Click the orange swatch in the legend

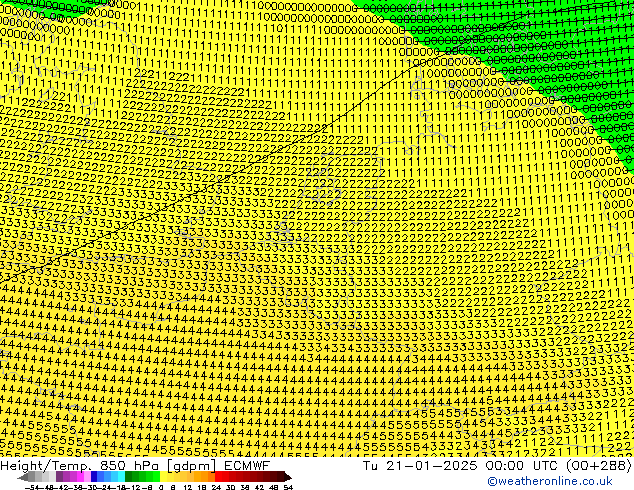(205, 477)
